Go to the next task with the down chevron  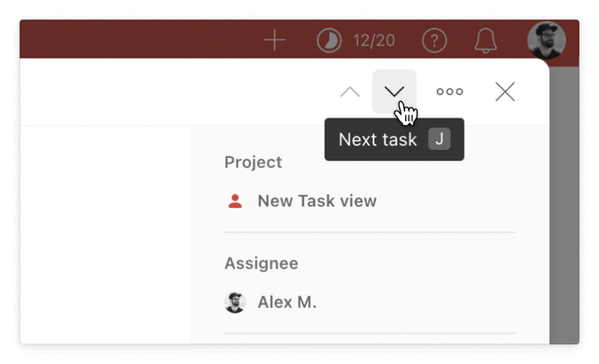[x=395, y=91]
